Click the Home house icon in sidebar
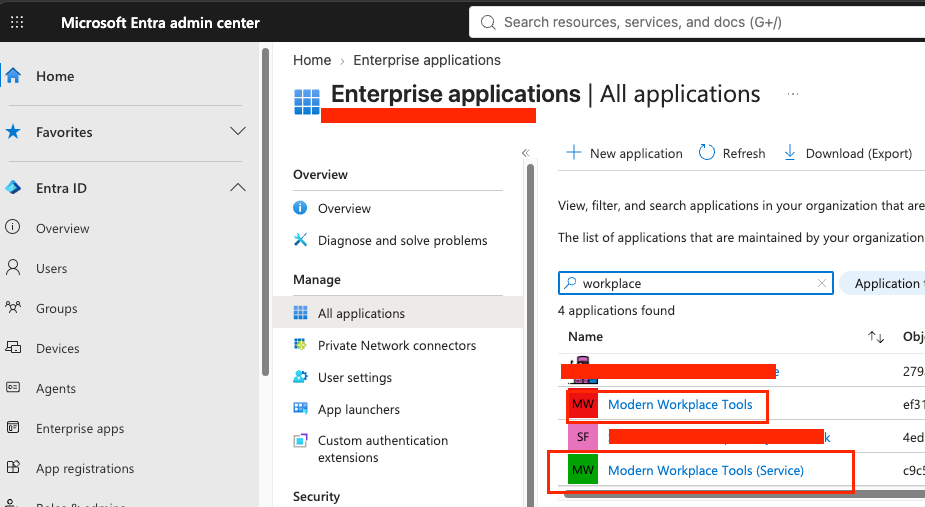 13,76
